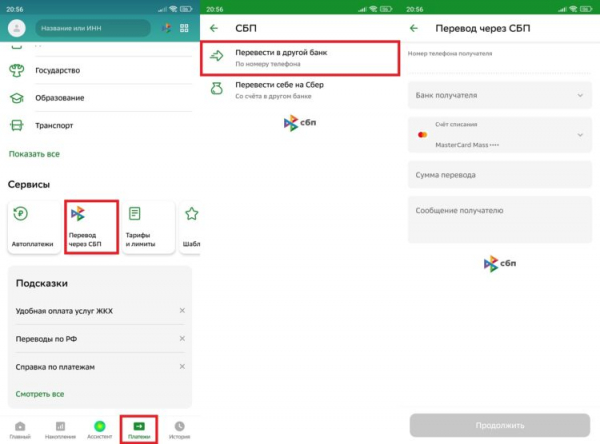Expand the 'Счёт списания' chevron arrow
Image resolution: width=600 pixels, height=444 pixels.
580,135
